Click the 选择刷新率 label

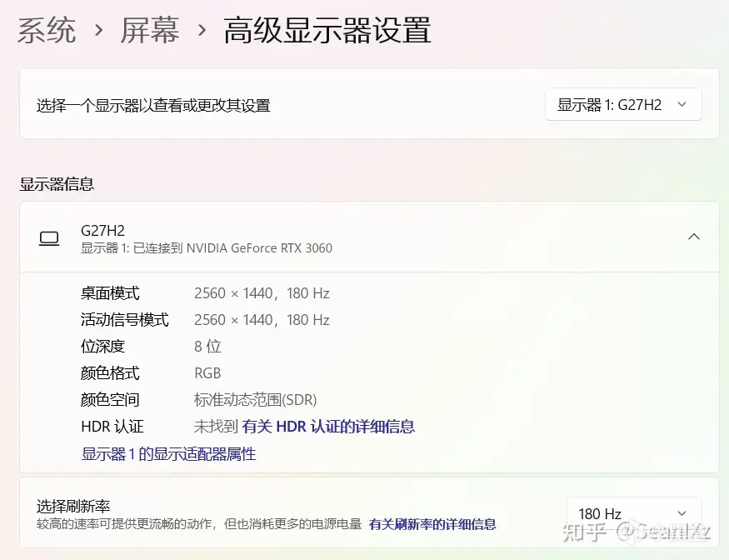click(73, 506)
